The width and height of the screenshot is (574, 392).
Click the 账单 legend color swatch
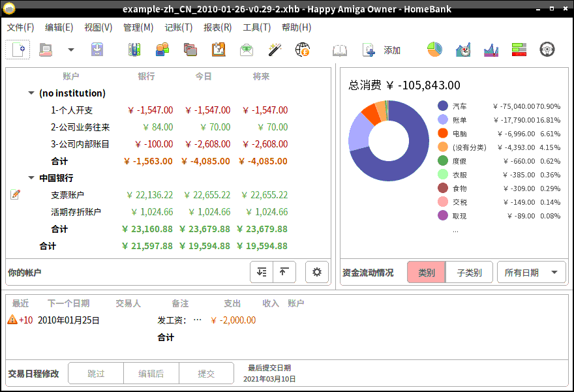(443, 119)
